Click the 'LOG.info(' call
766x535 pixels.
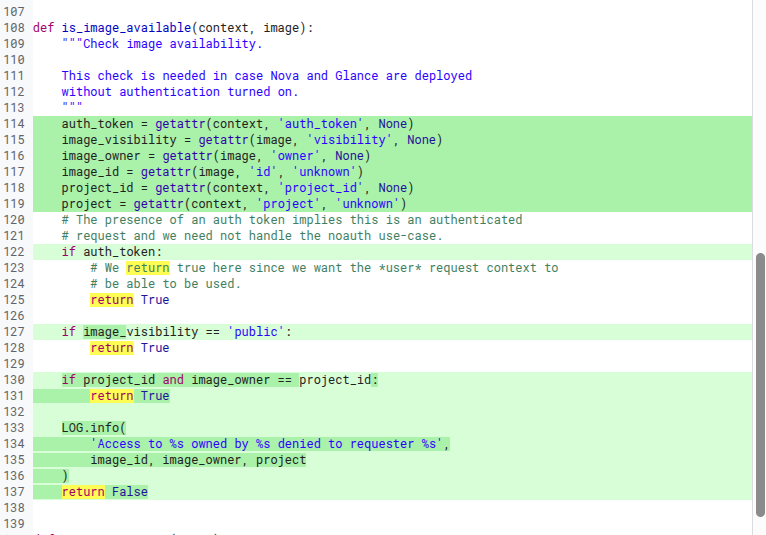pos(93,428)
